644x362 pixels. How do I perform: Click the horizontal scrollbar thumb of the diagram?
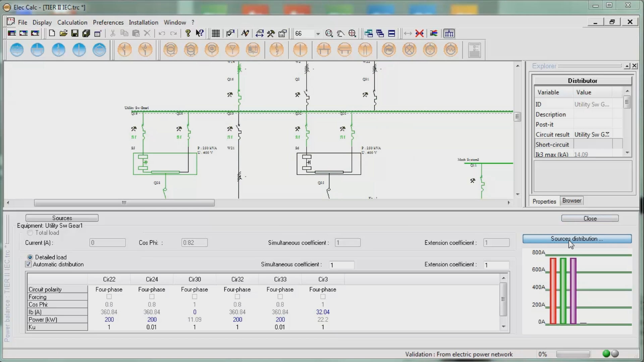tap(124, 202)
